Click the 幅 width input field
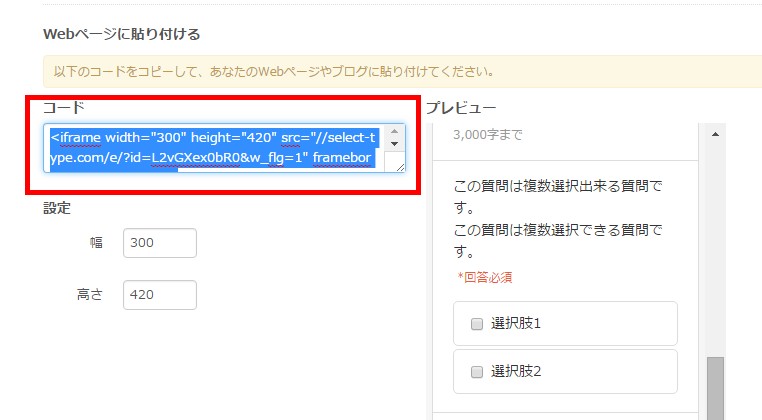762x420 pixels. (160, 243)
